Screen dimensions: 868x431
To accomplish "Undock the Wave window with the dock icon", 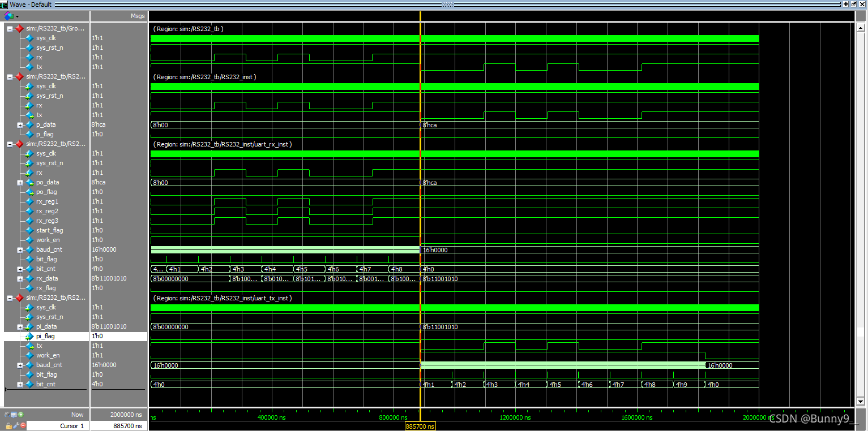I will coord(854,4).
